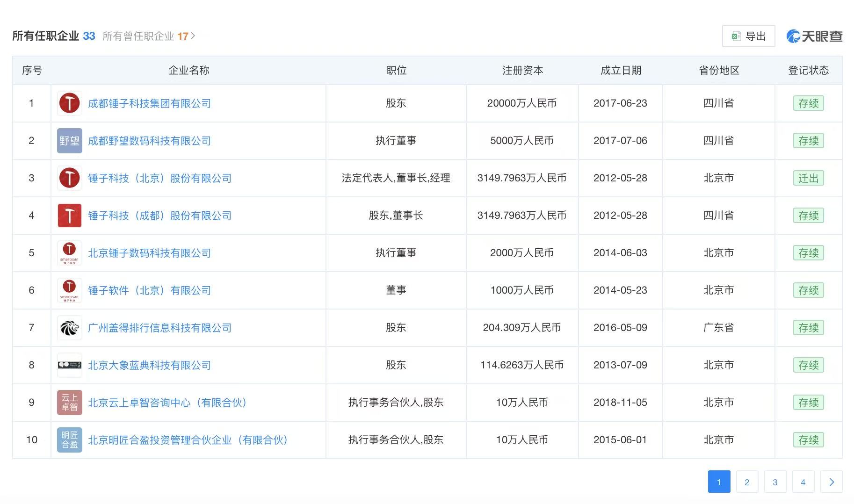Screen dimensions: 854x504
Task: Select the 2015-06-01 date cell
Action: coord(620,440)
